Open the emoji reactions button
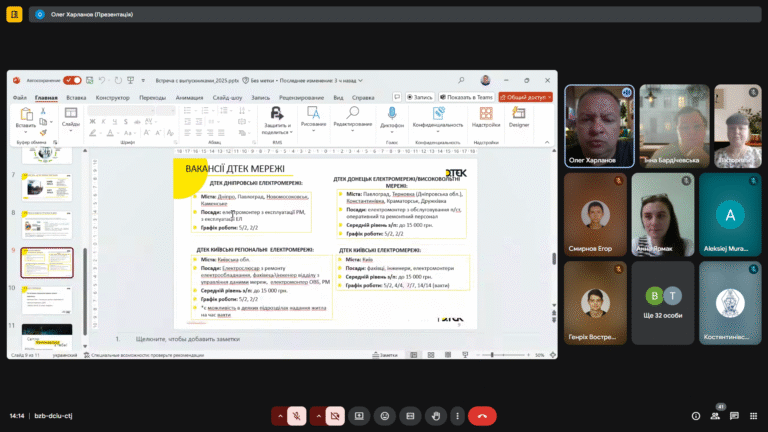Screen dimensions: 768x432 (385, 416)
